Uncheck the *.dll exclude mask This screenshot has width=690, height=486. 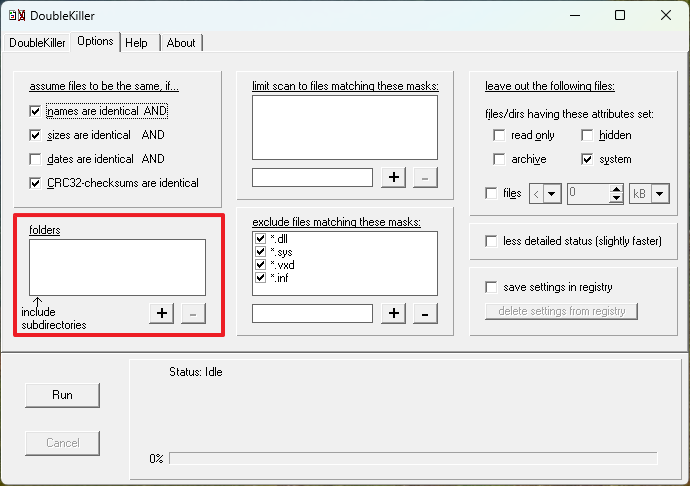point(261,239)
